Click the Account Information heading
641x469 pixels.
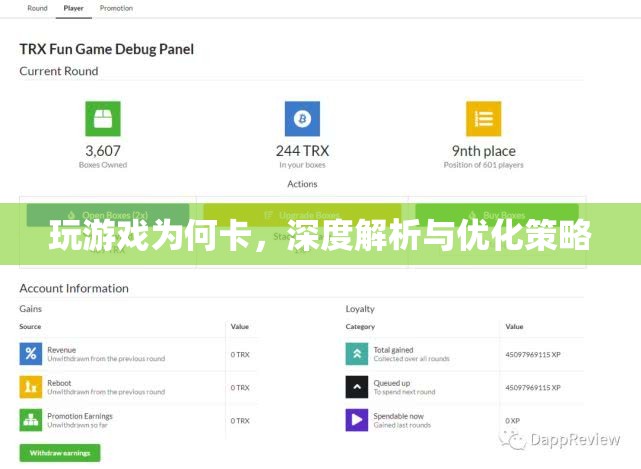74,288
